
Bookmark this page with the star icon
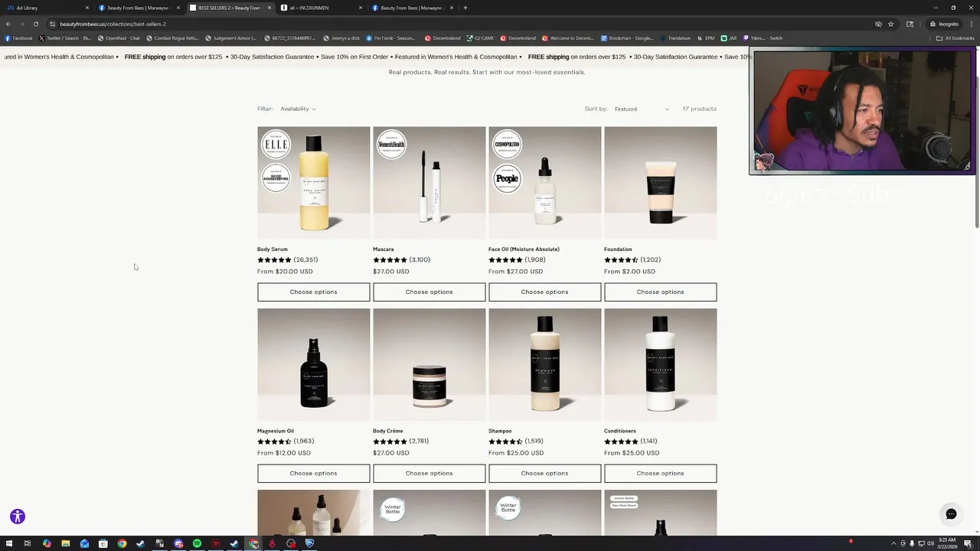coord(890,24)
